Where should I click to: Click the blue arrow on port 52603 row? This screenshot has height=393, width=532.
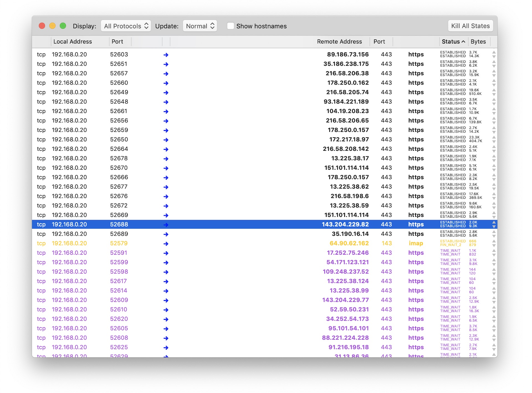(x=166, y=55)
